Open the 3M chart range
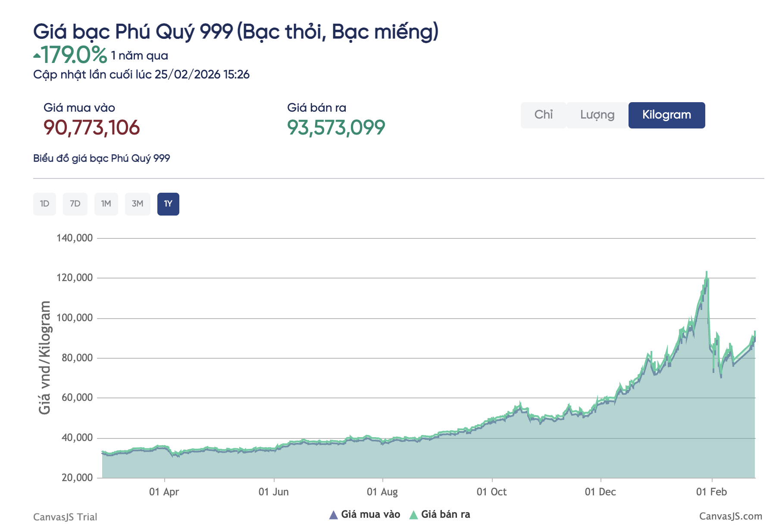782x532 pixels. point(138,203)
